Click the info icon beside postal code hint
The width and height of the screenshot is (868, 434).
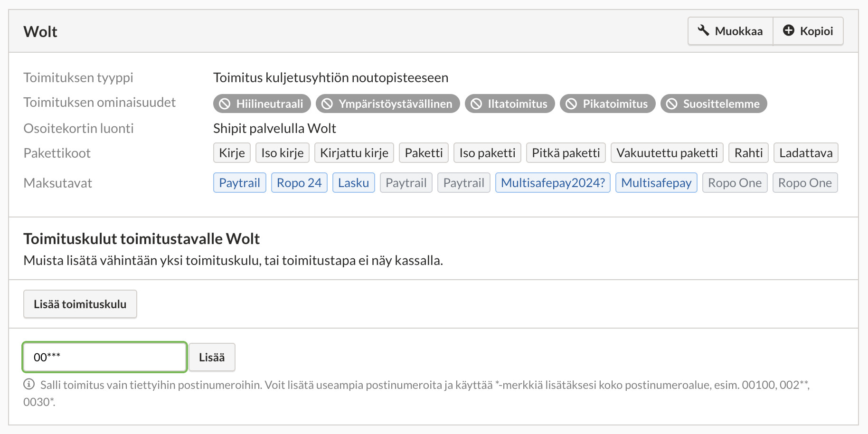(x=29, y=384)
